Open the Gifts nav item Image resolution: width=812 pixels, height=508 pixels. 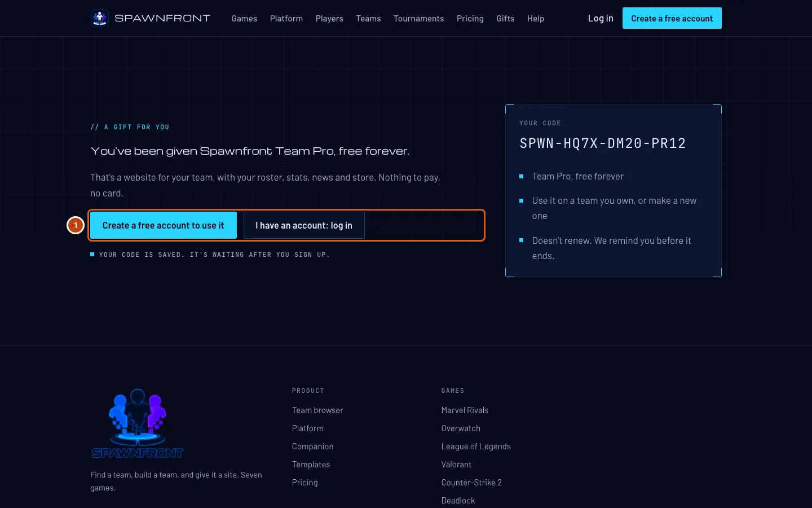pos(505,19)
